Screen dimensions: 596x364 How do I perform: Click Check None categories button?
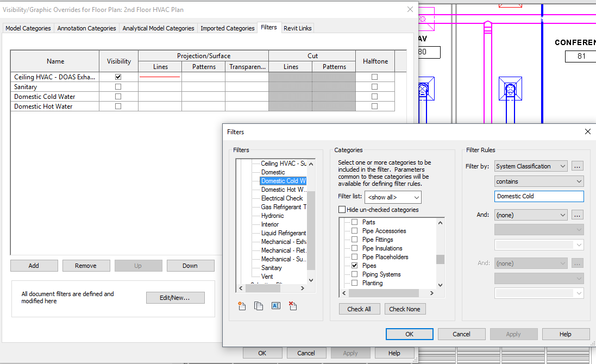click(x=405, y=309)
